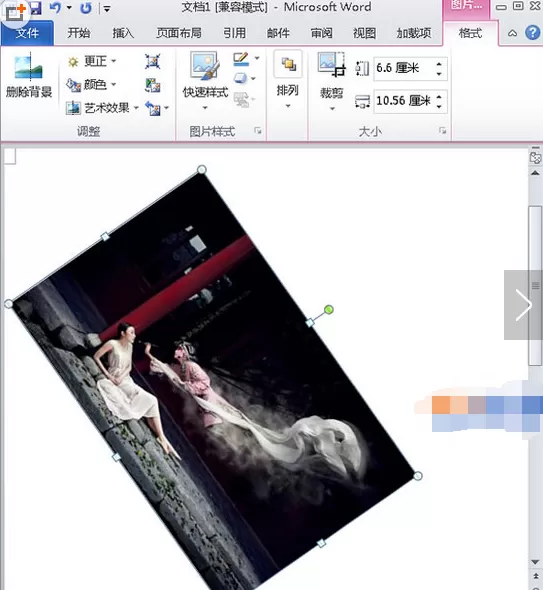
Task: Click the vertical scrollbar thumb
Action: pos(535,285)
